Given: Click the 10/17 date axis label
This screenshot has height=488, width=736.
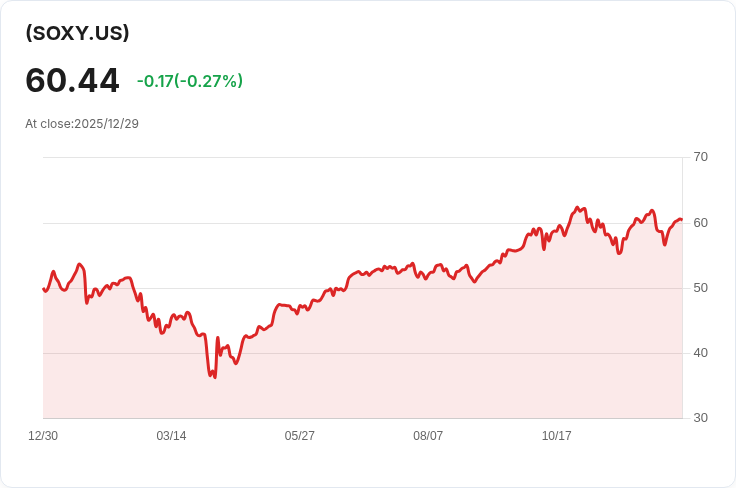Looking at the screenshot, I should click(556, 436).
